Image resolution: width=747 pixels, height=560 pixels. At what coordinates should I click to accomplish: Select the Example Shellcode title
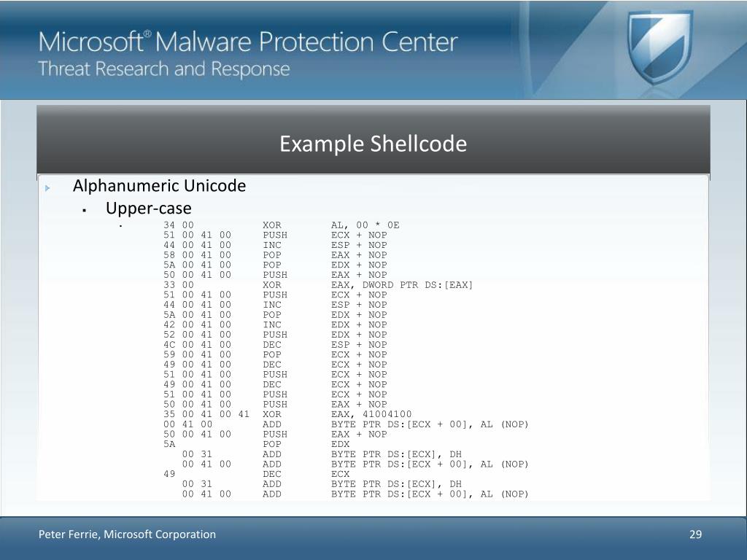point(373,144)
